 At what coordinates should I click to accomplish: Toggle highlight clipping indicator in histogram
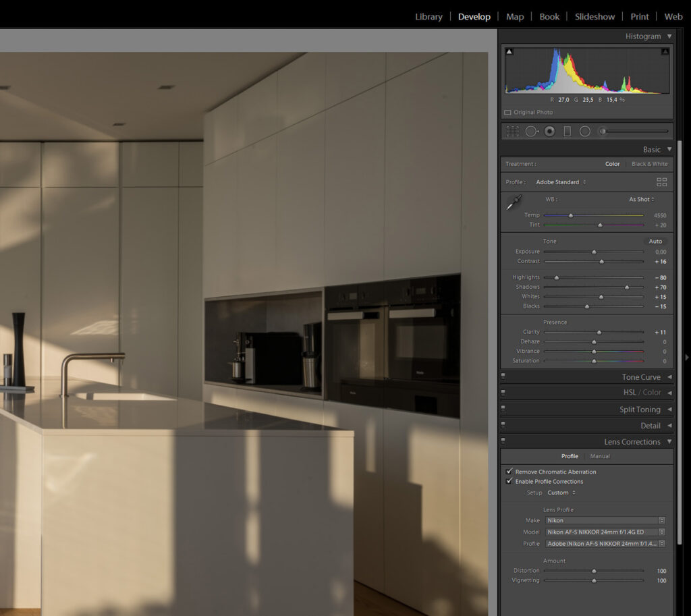[x=665, y=51]
